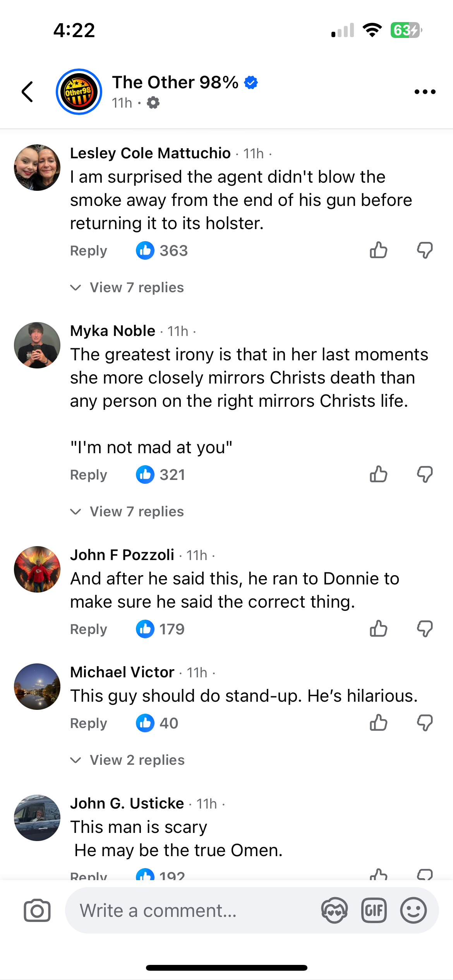The image size is (453, 980).
Task: Reply to Michael Victor's comment
Action: (88, 723)
